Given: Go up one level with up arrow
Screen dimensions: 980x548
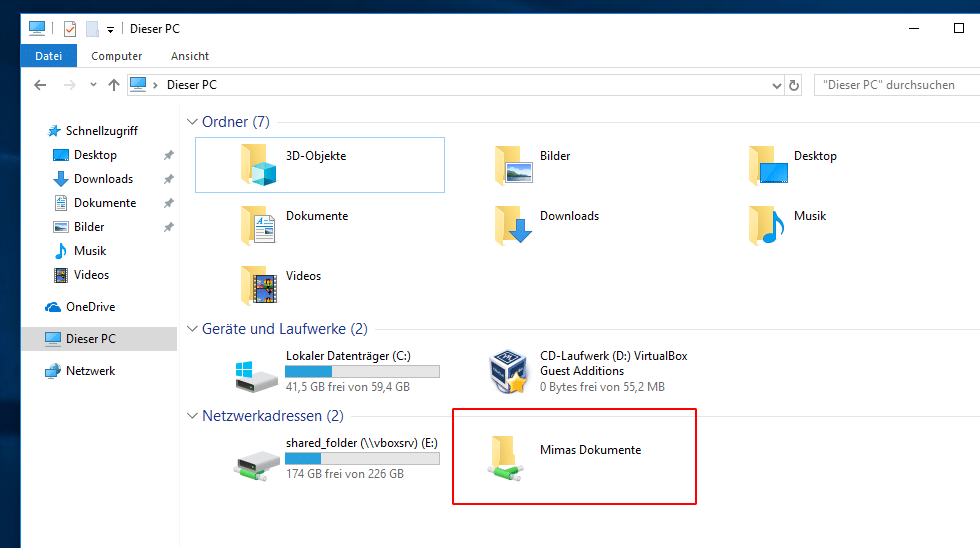Looking at the screenshot, I should [114, 86].
